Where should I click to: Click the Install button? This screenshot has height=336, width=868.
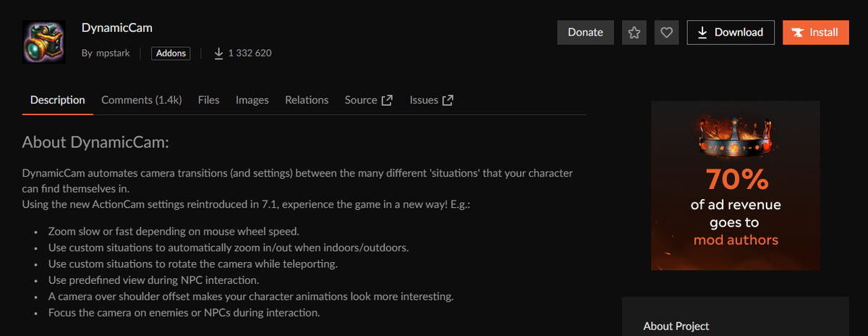816,33
